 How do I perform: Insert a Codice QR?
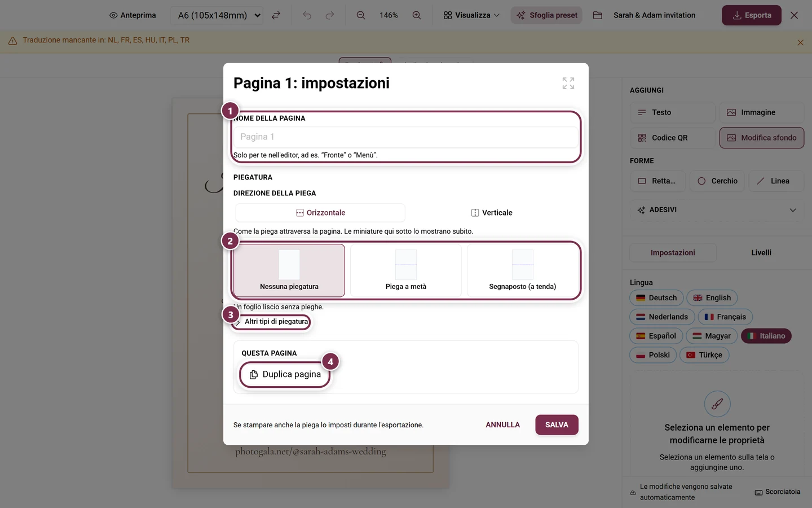(x=673, y=138)
